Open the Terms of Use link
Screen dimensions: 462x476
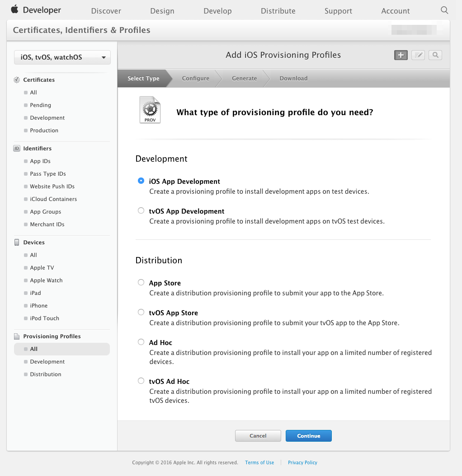tap(259, 462)
